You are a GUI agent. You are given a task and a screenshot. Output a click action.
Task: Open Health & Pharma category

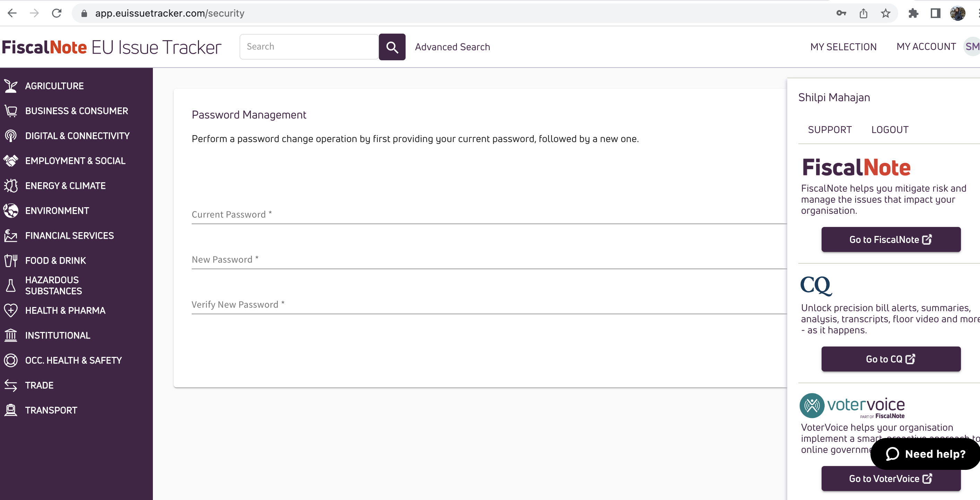66,310
